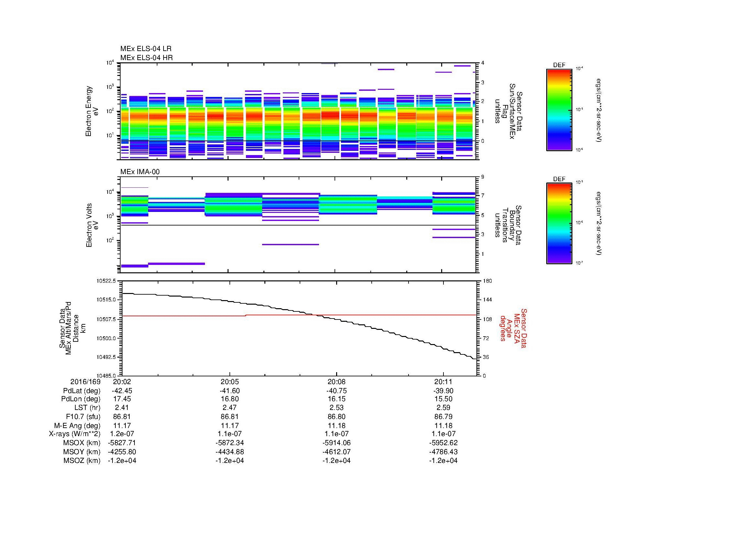Click the IMA color bar units 'ergs/(cm**2-sr-sec-eV)'

(x=599, y=224)
